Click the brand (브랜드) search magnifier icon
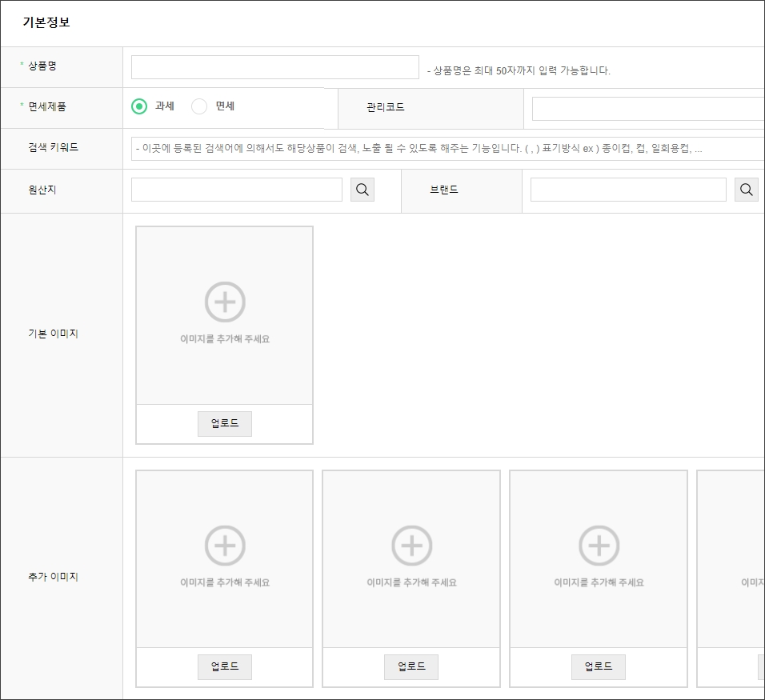The image size is (765, 700). pos(746,190)
